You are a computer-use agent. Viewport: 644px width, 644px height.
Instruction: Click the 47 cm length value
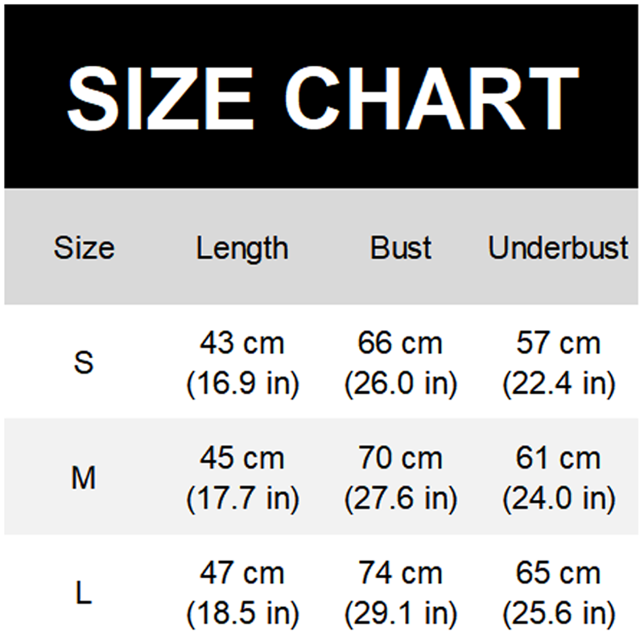[242, 573]
